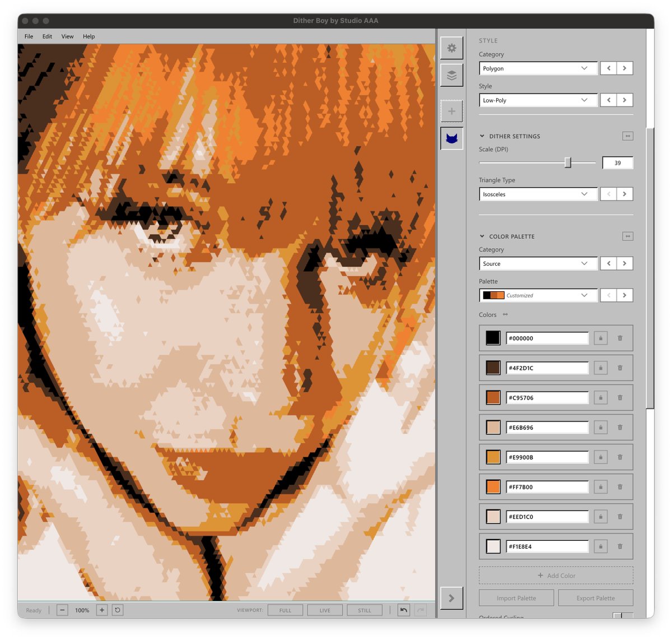Open the layers stack panel
The image size is (672, 640).
coord(451,75)
